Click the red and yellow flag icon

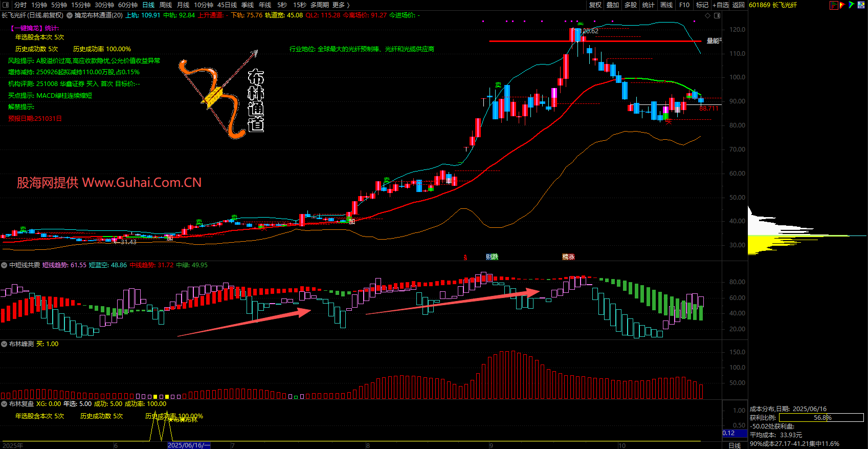[x=842, y=5]
